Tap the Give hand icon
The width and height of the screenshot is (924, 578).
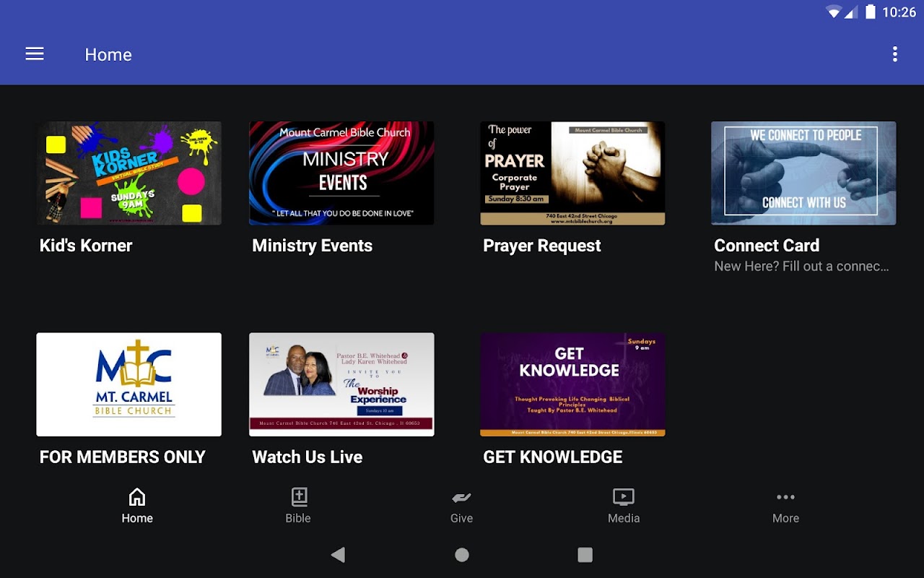click(x=461, y=497)
